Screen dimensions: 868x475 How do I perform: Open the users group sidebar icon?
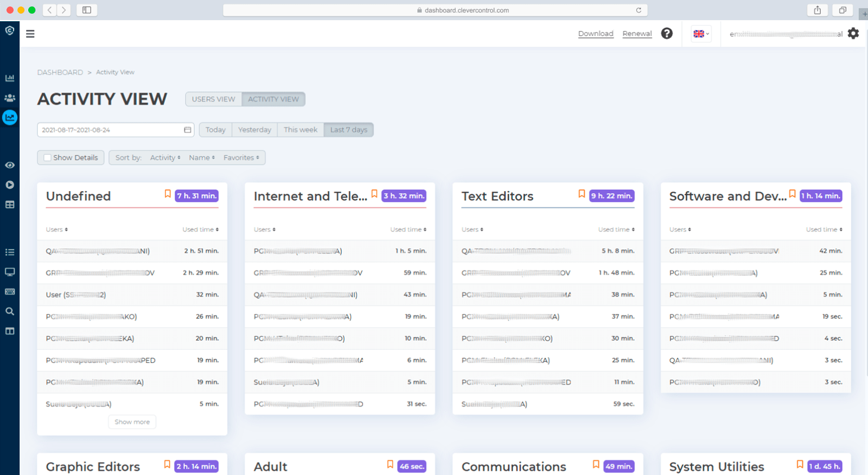tap(10, 98)
